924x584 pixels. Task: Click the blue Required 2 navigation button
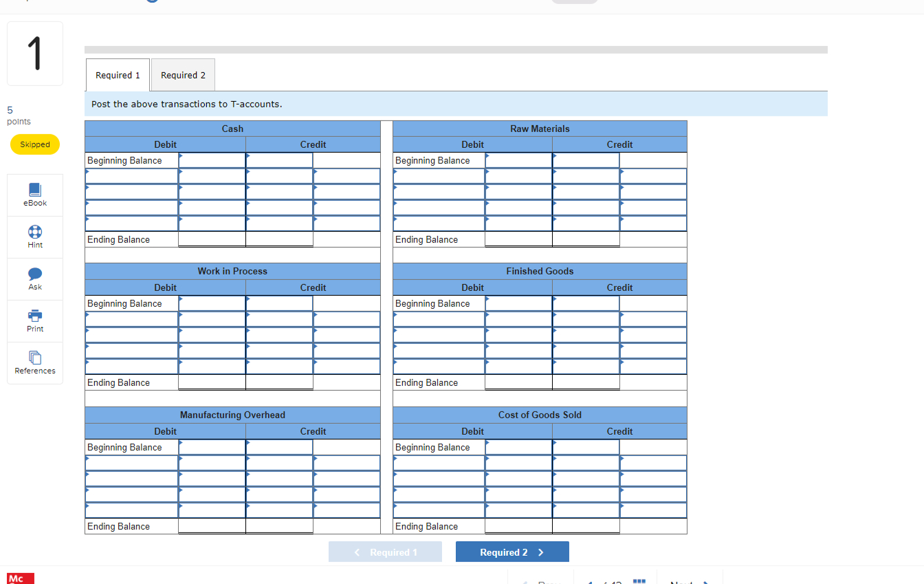tap(512, 552)
